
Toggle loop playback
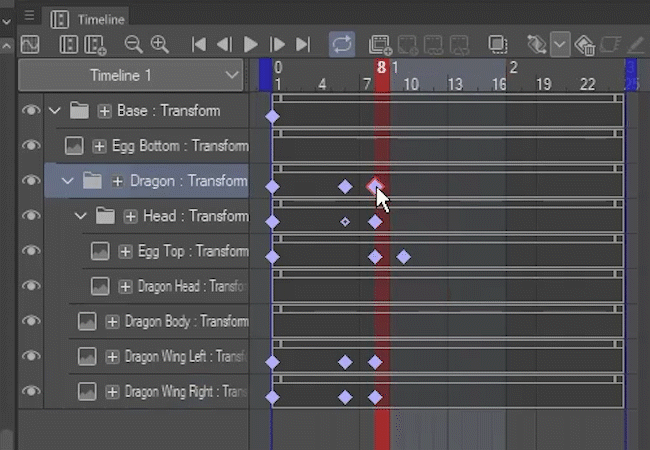coord(342,44)
